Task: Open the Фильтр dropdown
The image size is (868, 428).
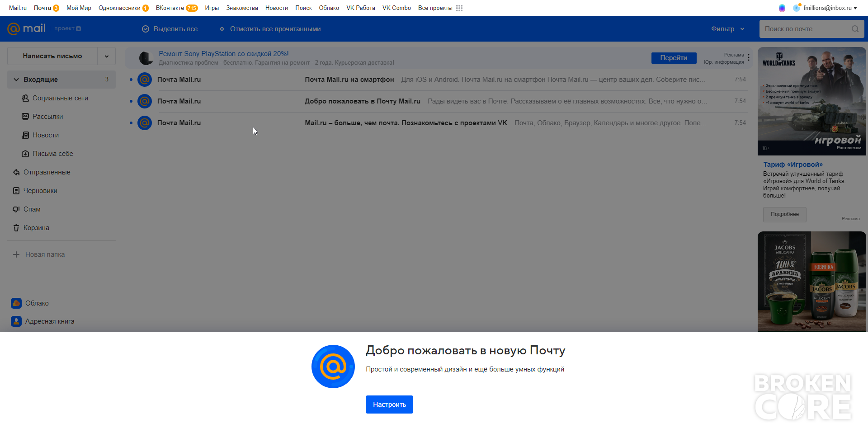Action: [x=727, y=29]
